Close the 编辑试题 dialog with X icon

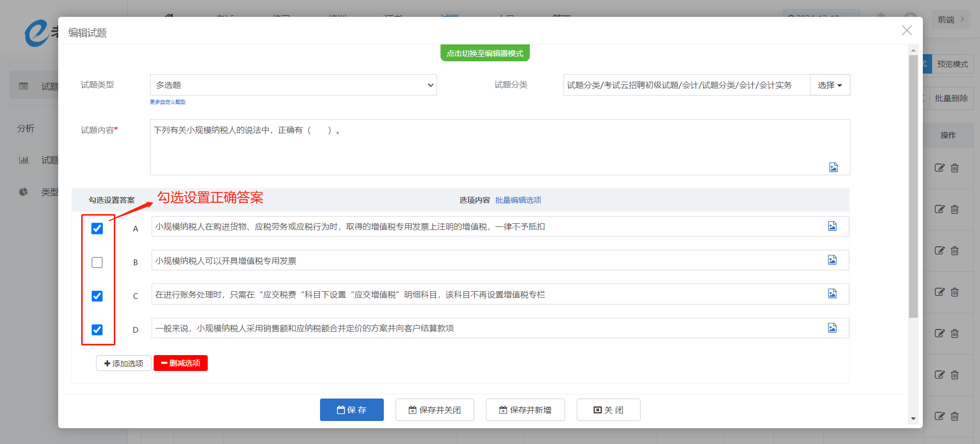906,31
